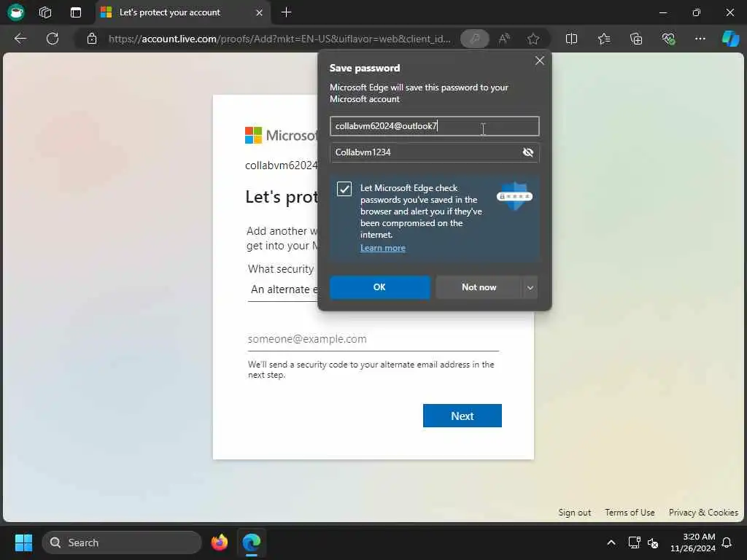Open a new tab with plus button

pos(286,12)
